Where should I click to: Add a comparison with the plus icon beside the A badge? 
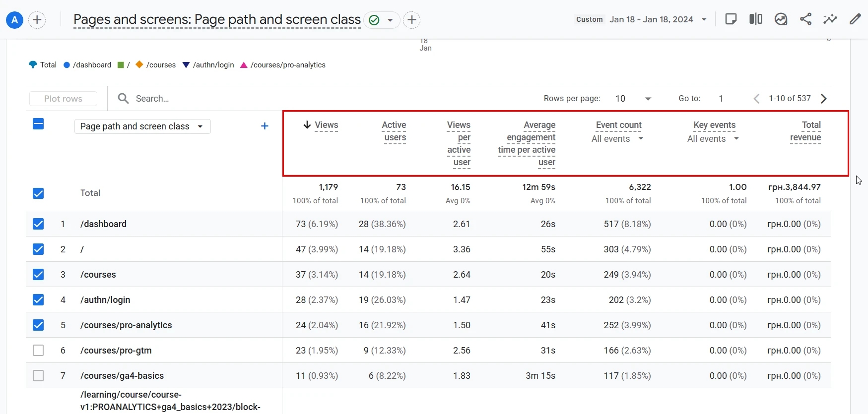(37, 20)
